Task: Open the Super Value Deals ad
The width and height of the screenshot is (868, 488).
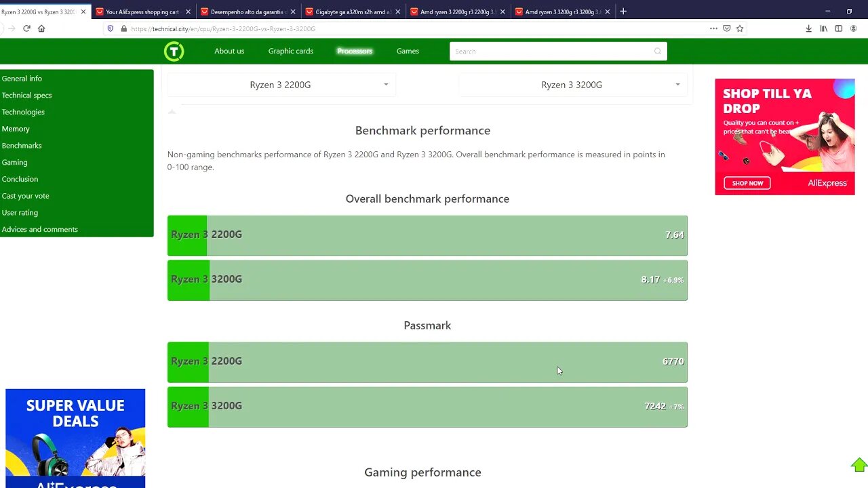Action: (75, 439)
